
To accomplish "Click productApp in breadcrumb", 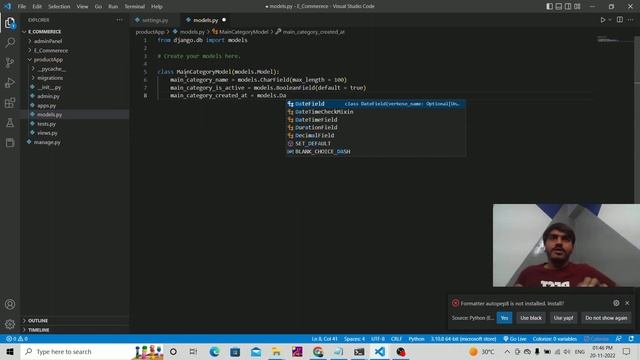I will point(150,32).
